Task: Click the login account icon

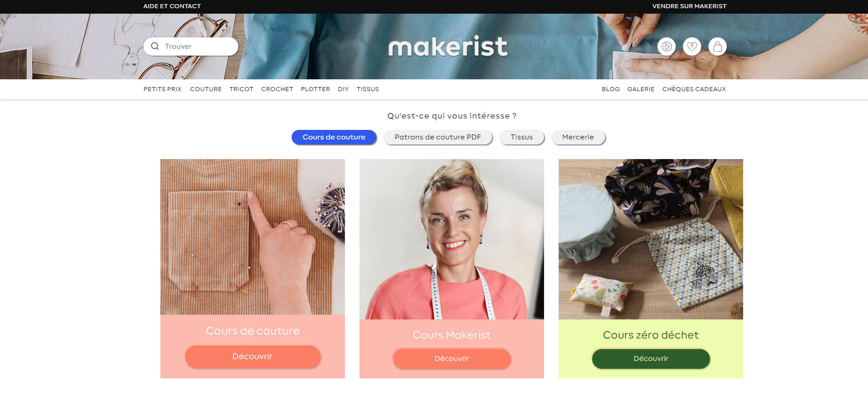Action: [x=666, y=46]
